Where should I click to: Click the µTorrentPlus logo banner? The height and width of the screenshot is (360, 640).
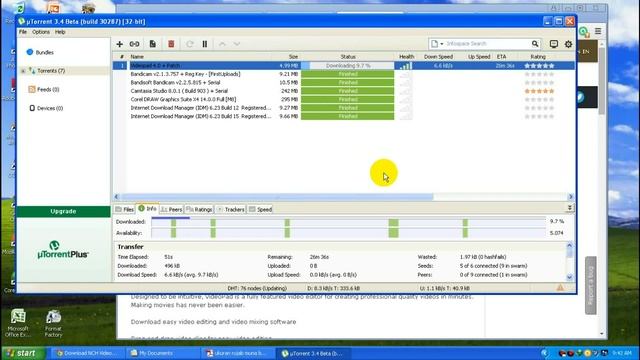coord(62,250)
